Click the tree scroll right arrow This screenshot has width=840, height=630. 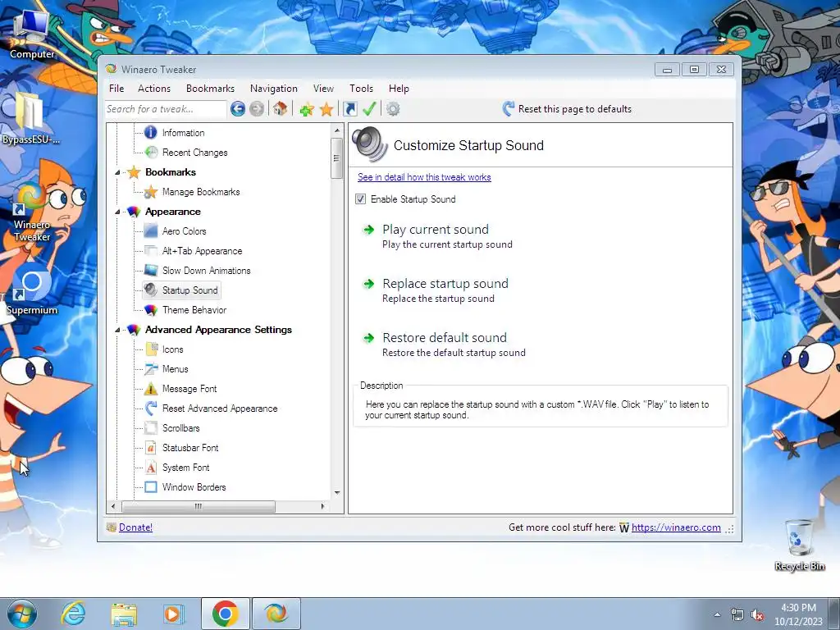pos(322,506)
